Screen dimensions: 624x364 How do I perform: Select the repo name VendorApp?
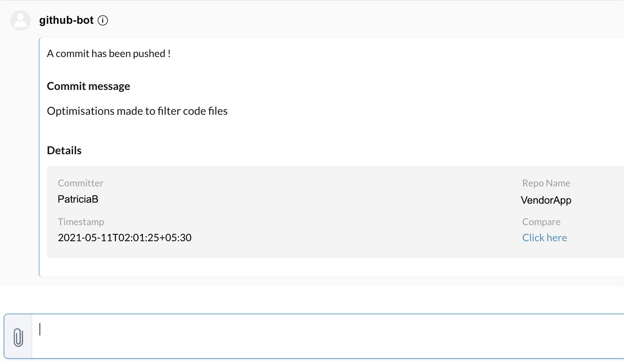[546, 200]
